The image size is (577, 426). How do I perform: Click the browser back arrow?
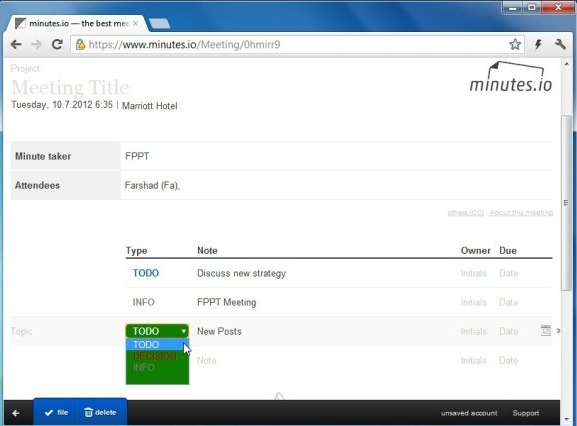click(x=16, y=45)
